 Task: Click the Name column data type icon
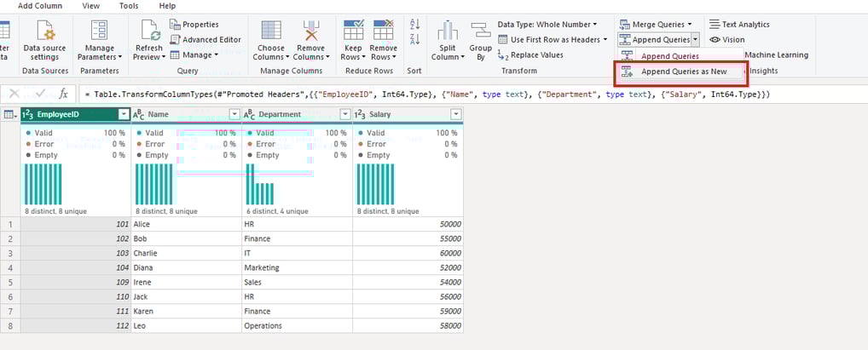[138, 114]
